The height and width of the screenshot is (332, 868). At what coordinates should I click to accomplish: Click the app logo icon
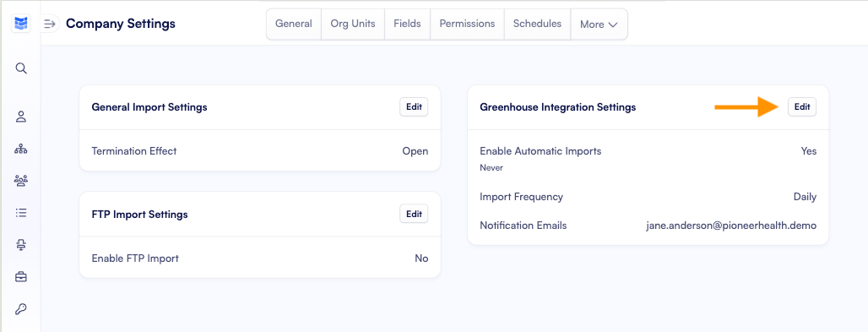coord(21,24)
